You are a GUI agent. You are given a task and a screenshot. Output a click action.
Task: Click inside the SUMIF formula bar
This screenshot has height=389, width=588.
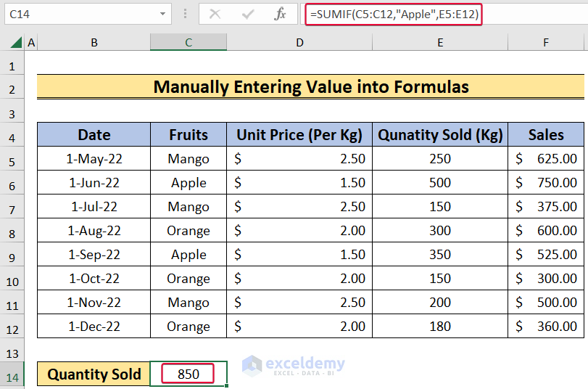435,14
